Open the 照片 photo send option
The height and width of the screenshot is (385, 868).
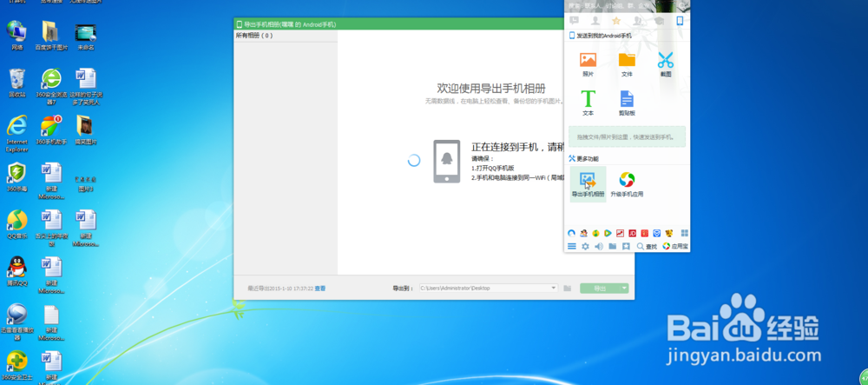tap(588, 63)
